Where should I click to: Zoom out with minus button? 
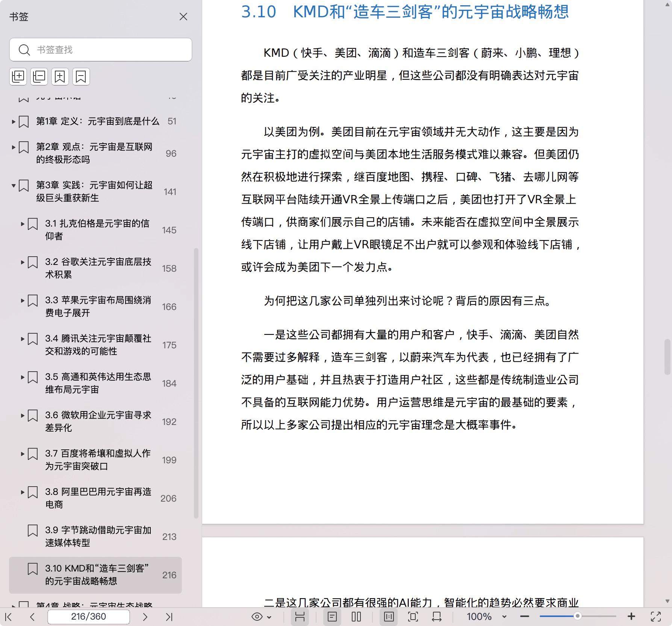click(x=525, y=617)
